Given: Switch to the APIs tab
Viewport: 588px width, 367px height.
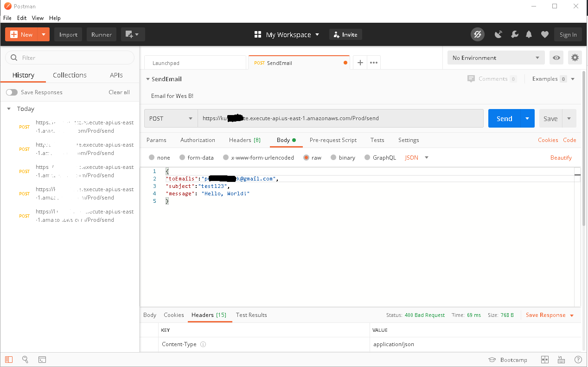Looking at the screenshot, I should click(x=116, y=75).
